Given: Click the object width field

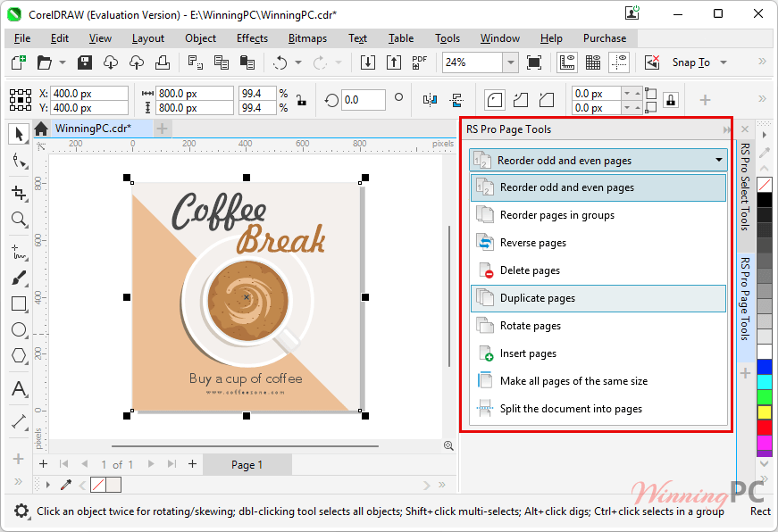Looking at the screenshot, I should click(195, 93).
